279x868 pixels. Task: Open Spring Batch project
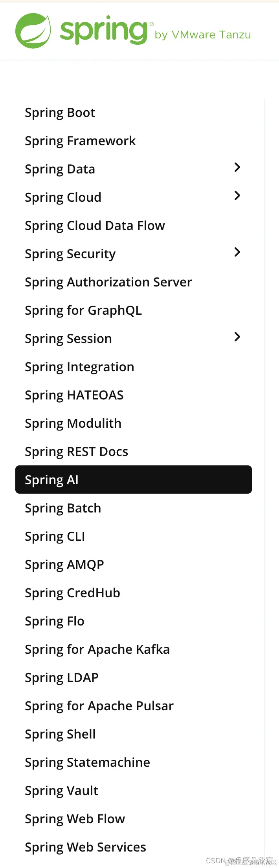(x=63, y=509)
